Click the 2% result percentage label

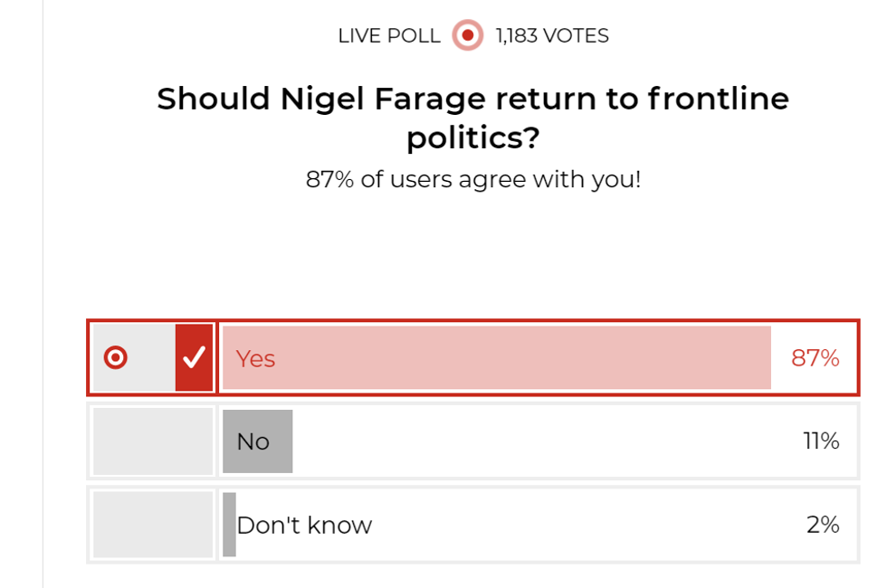click(825, 524)
